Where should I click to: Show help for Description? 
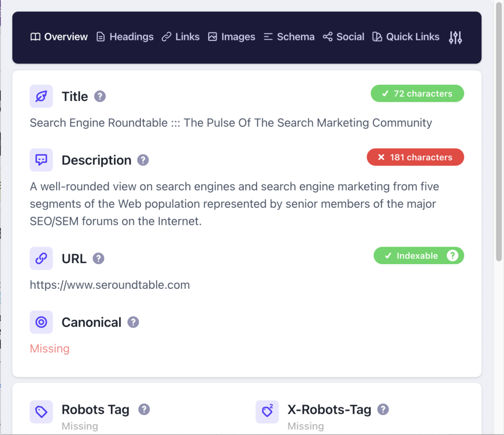143,160
